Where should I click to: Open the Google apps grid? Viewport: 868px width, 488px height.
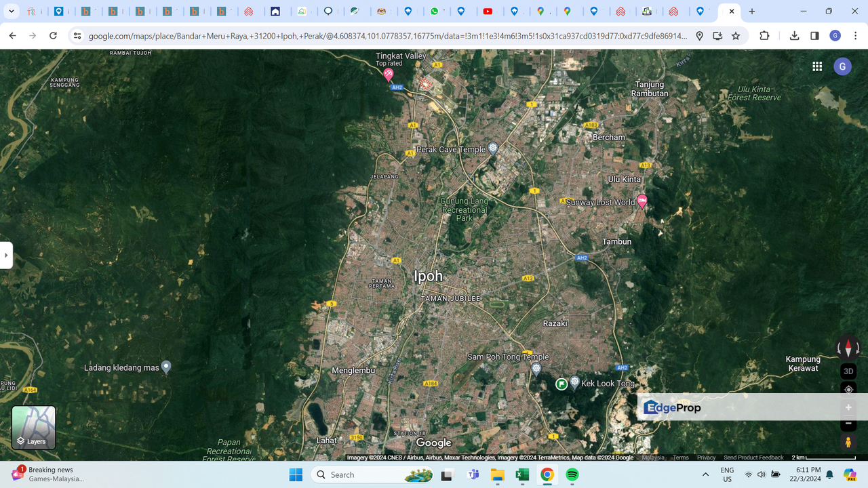[x=817, y=66]
